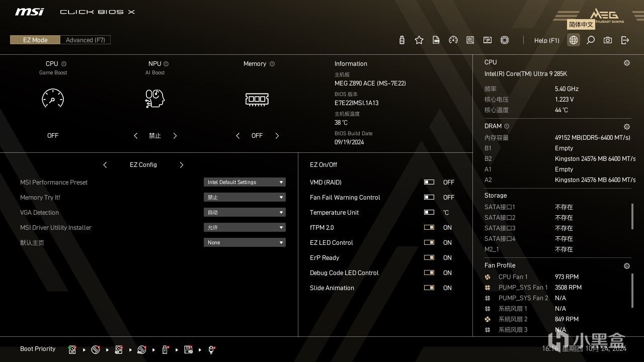Open the 默认主页 dropdown showing None
The width and height of the screenshot is (644, 362).
coord(245,243)
